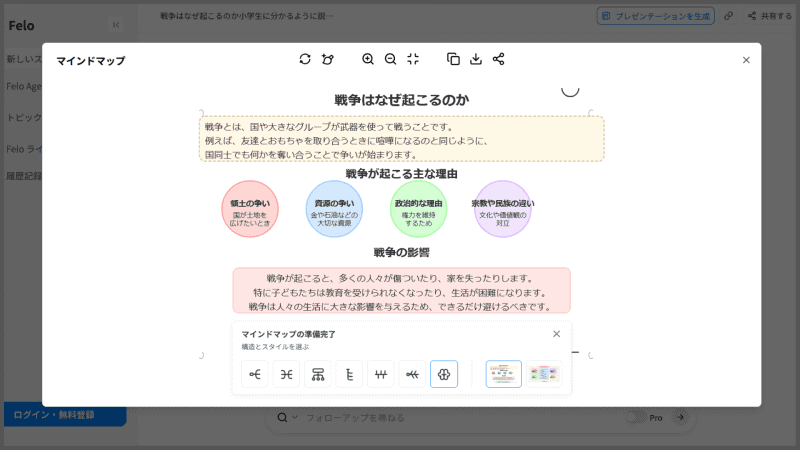800x450 pixels.
Task: Click the fit-to-screen collapse icon
Action: pos(413,59)
